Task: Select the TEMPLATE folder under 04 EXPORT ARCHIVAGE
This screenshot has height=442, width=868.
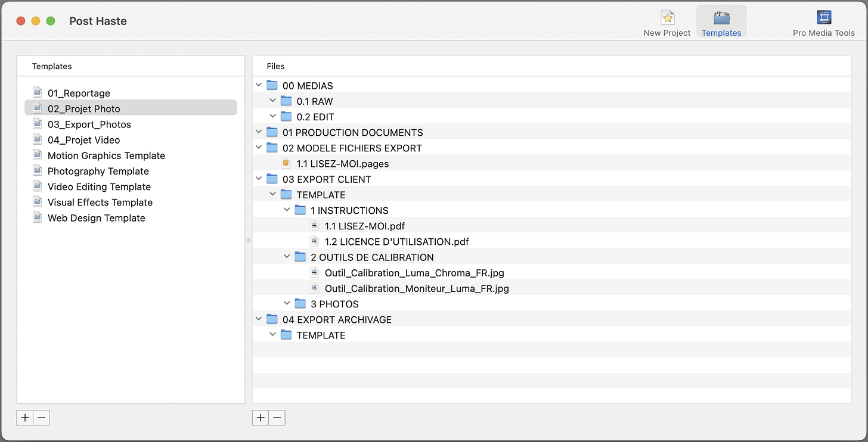Action: click(321, 335)
